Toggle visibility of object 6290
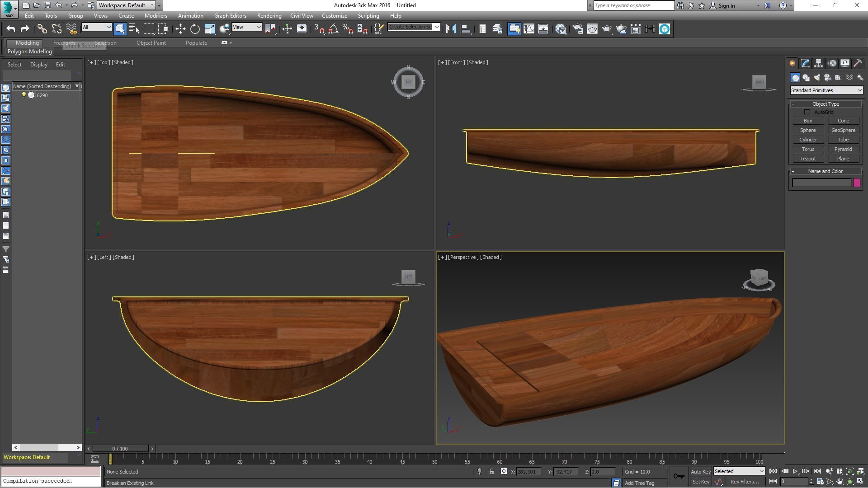 click(x=24, y=95)
